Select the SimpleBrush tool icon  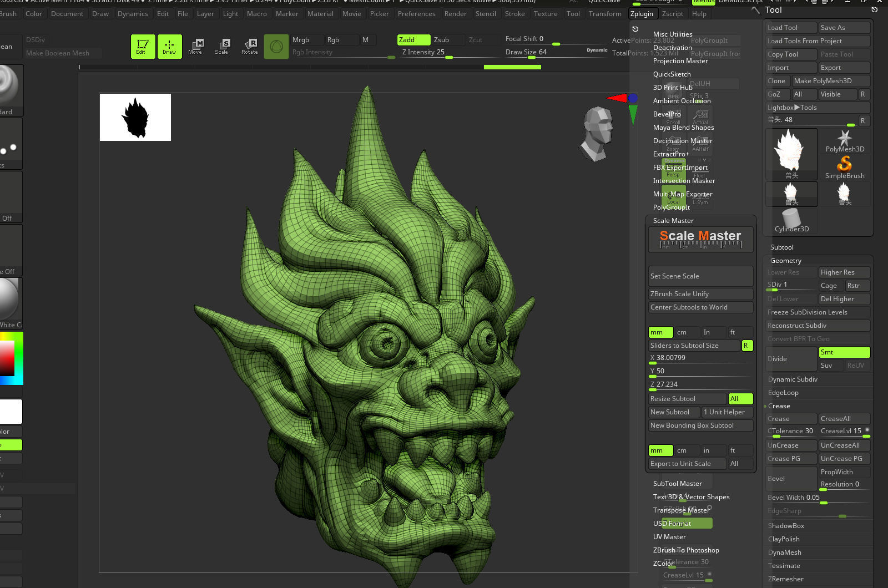point(845,168)
